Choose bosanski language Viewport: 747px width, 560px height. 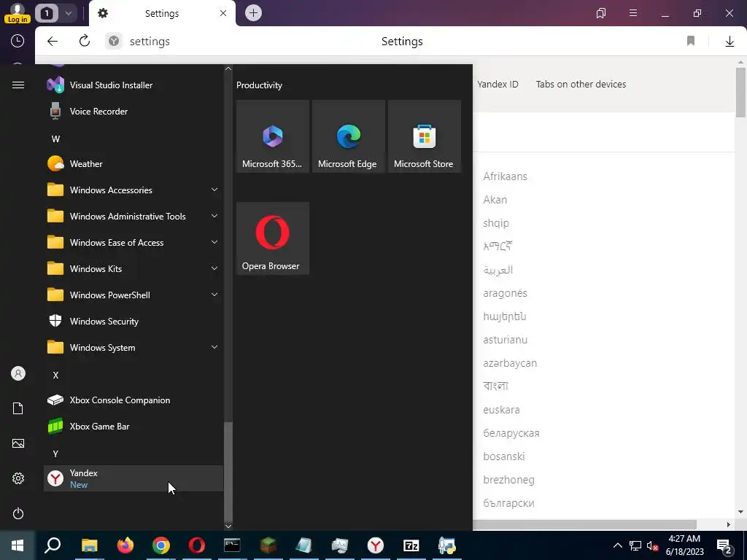tap(503, 456)
